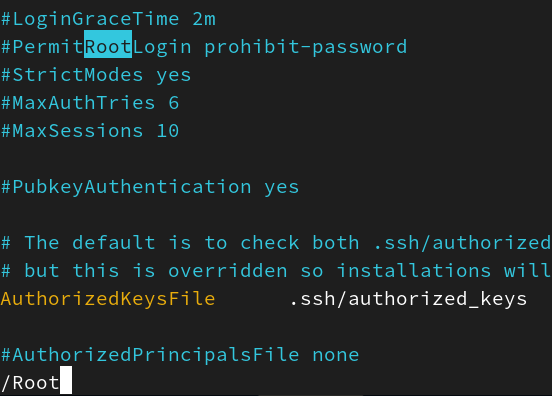Click the highlighted Root search match
Screen dimensions: 552x396
108,44
